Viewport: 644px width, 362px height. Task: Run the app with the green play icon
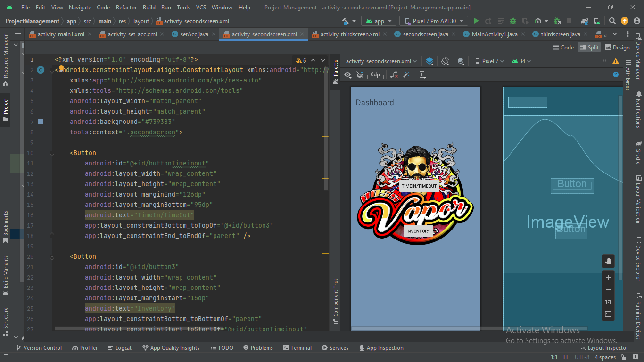click(476, 21)
